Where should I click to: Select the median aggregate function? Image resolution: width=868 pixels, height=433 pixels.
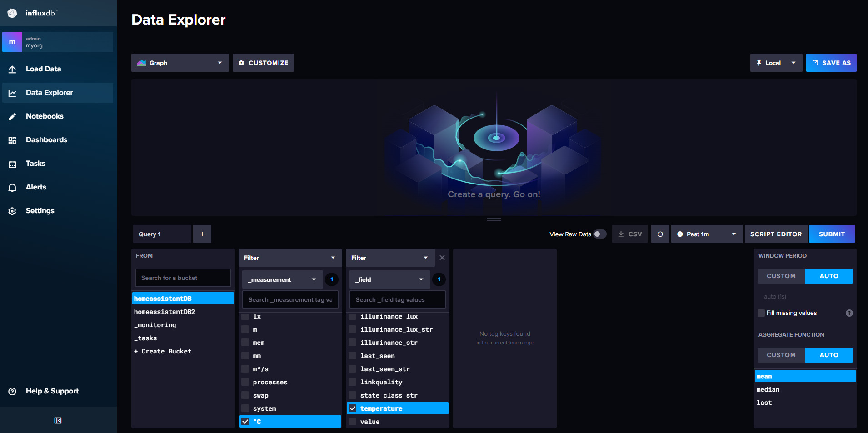[805, 389]
